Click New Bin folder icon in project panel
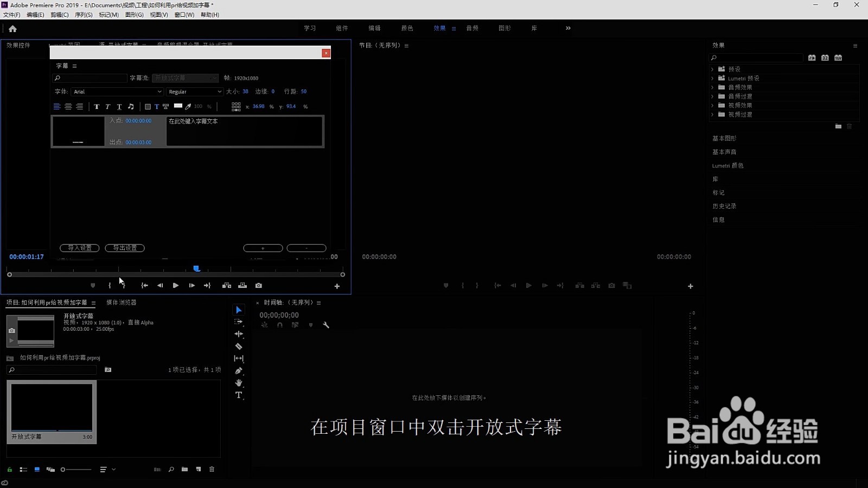Image resolution: width=868 pixels, height=488 pixels. pos(185,470)
